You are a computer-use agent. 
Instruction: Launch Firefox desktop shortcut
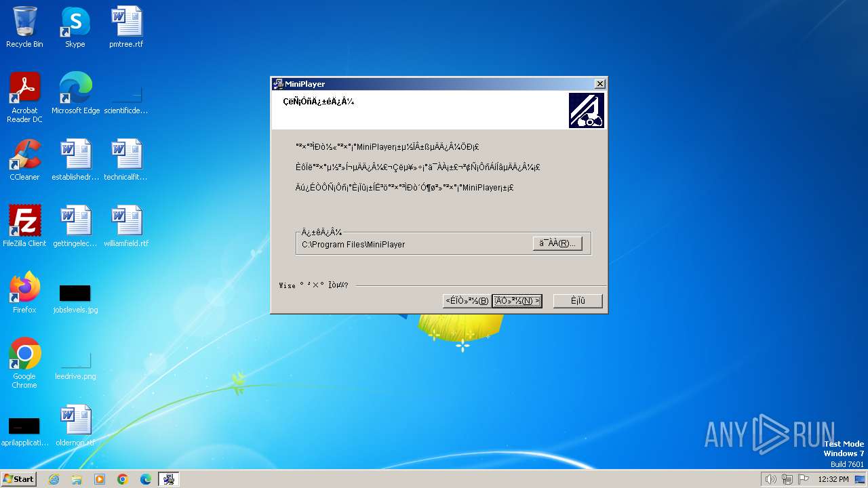tap(24, 293)
